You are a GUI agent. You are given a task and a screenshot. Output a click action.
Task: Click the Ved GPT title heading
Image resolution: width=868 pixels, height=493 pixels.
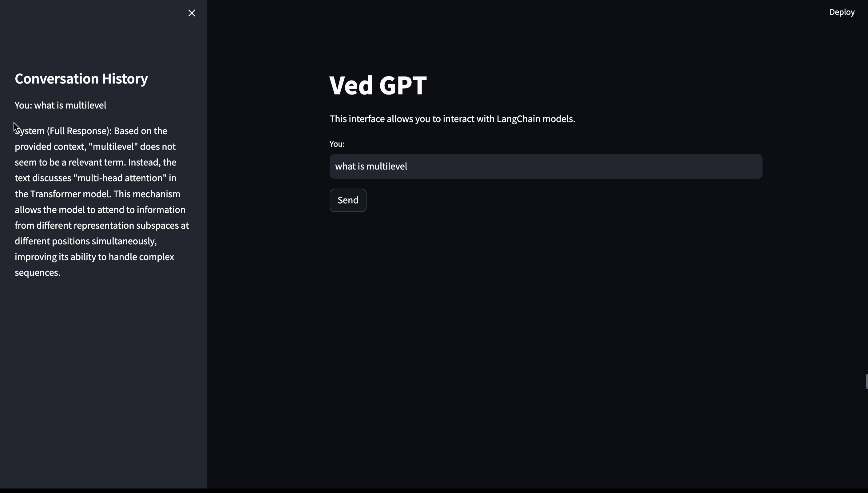click(x=378, y=85)
